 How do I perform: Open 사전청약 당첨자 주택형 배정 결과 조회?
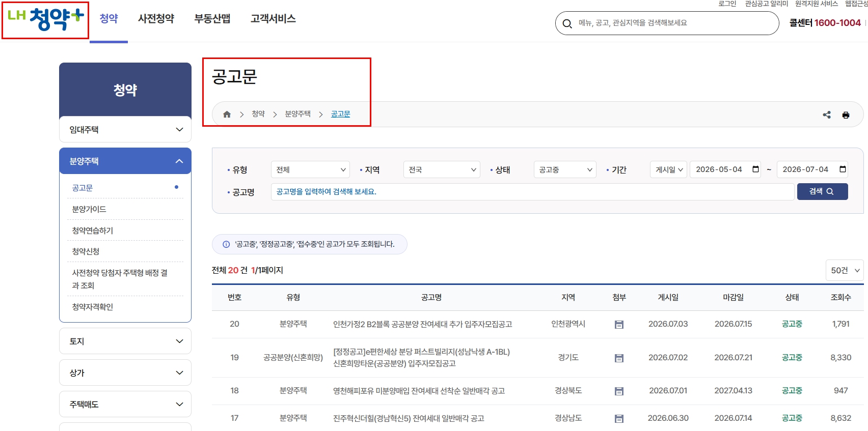pos(120,279)
